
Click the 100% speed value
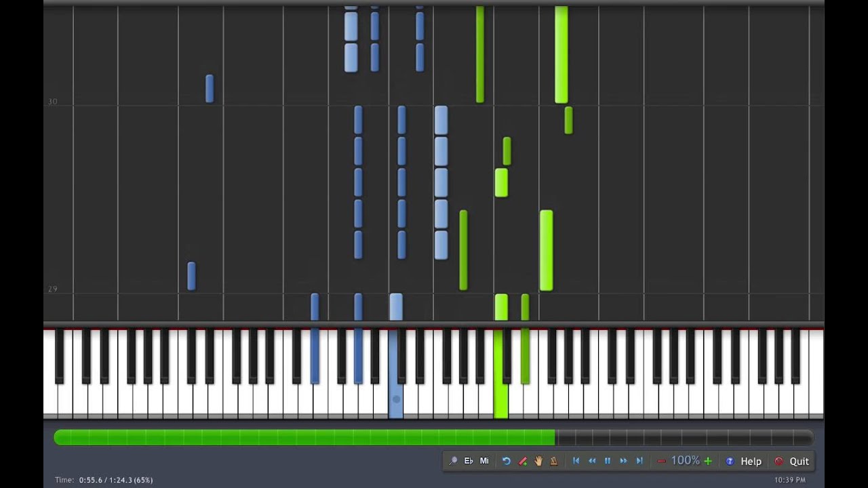(685, 461)
